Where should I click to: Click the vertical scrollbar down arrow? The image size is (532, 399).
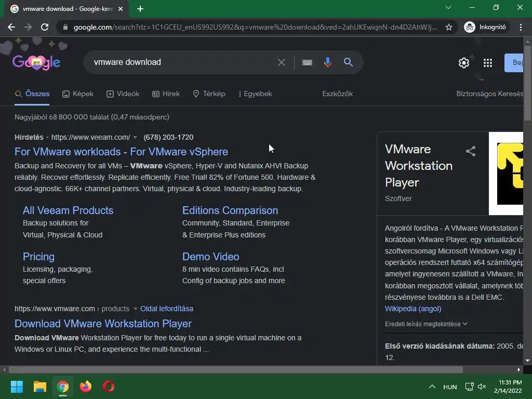[x=528, y=361]
